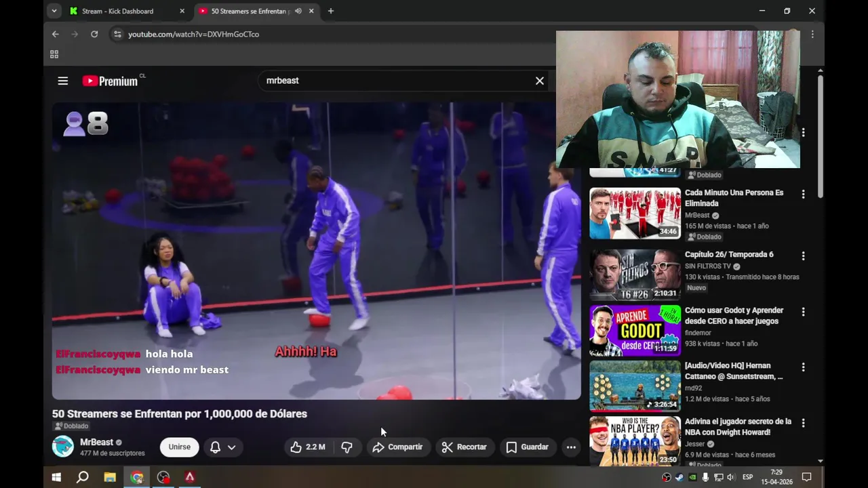The width and height of the screenshot is (868, 488).
Task: Go back in browser history
Action: click(x=56, y=34)
